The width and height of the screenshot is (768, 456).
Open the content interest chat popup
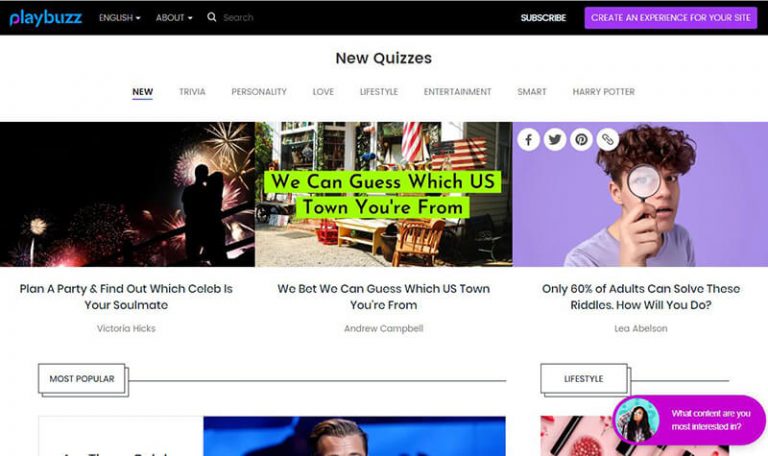690,420
